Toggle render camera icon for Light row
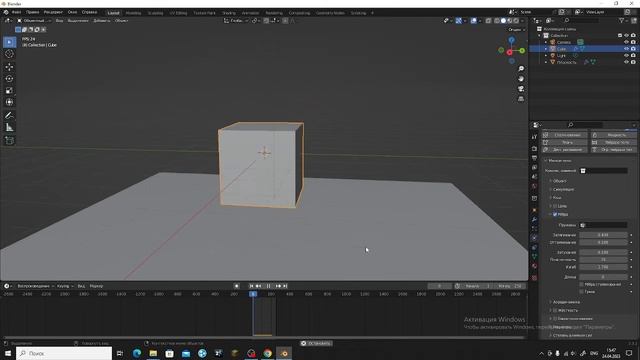Image resolution: width=640 pixels, height=360 pixels. coord(633,56)
